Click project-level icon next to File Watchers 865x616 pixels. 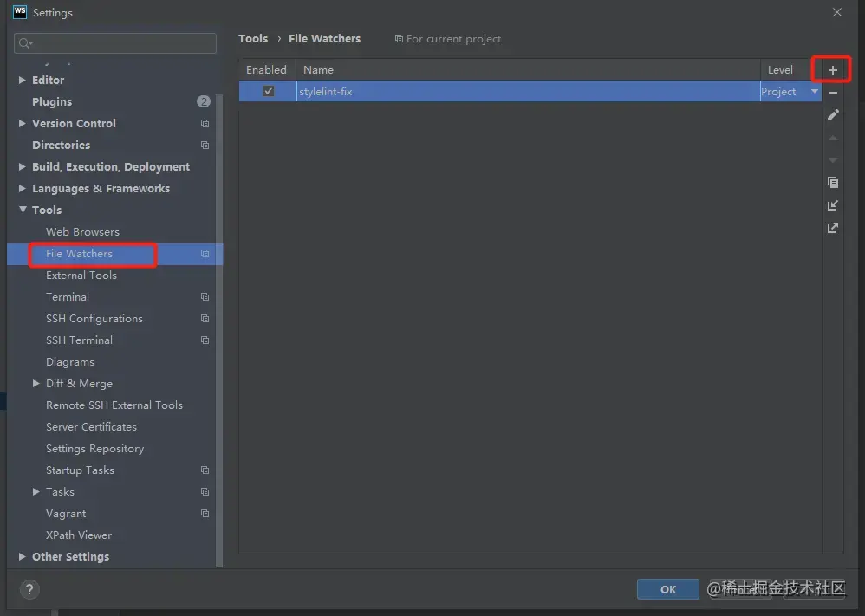point(205,254)
